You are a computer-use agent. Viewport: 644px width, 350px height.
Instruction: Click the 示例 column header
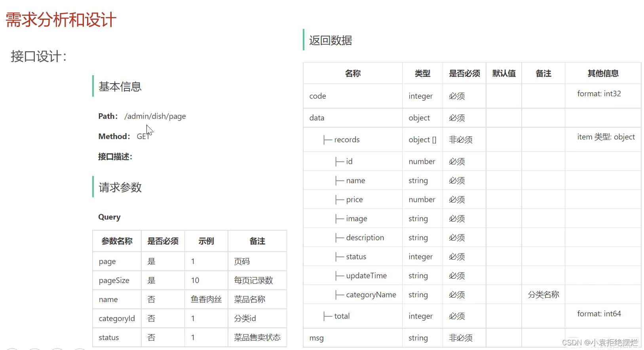coord(206,241)
